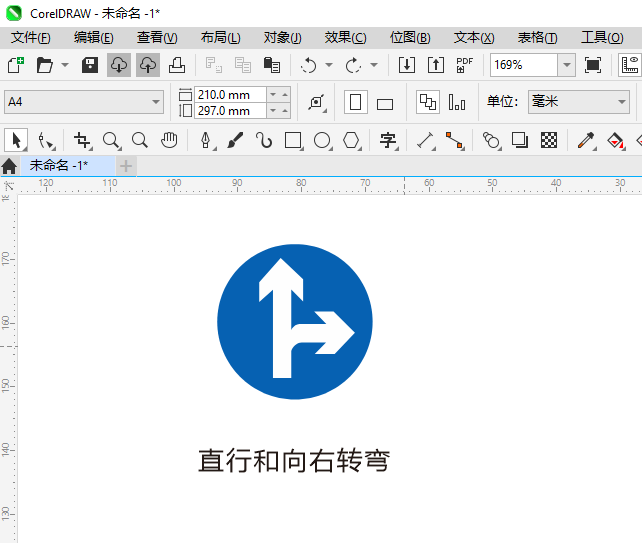642x543 pixels.
Task: Select the Color Eyedropper tool
Action: pyautogui.click(x=586, y=140)
